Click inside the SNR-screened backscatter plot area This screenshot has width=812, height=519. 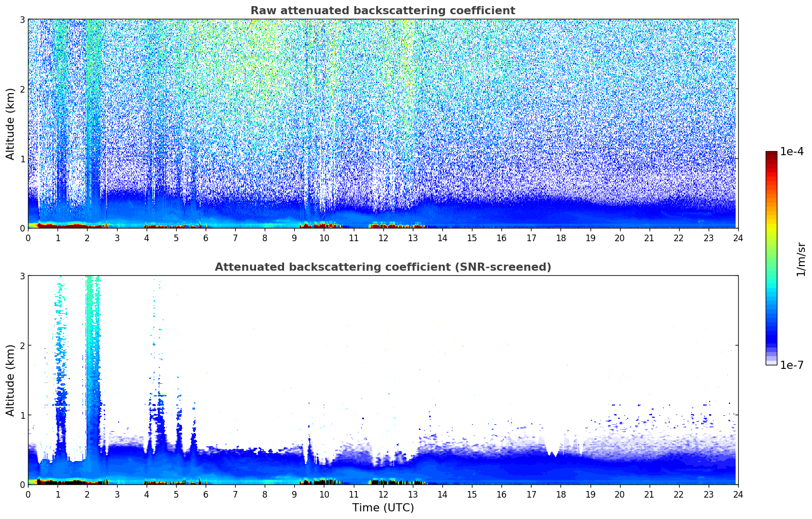tap(383, 380)
